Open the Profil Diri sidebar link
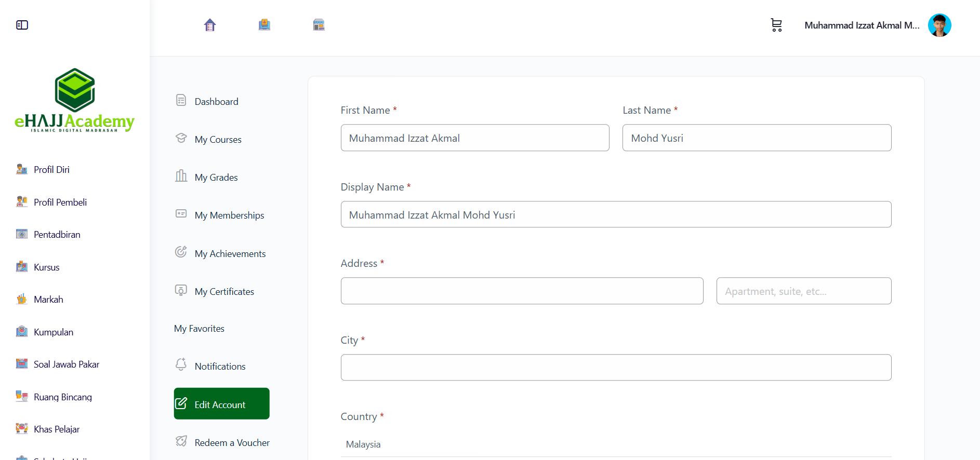The image size is (980, 460). (x=51, y=169)
